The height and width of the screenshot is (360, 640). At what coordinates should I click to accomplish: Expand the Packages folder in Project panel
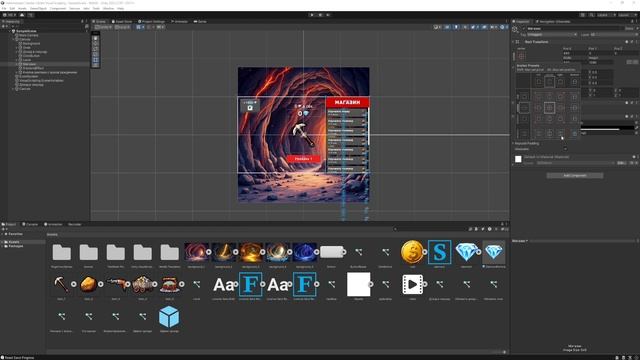(x=2, y=246)
